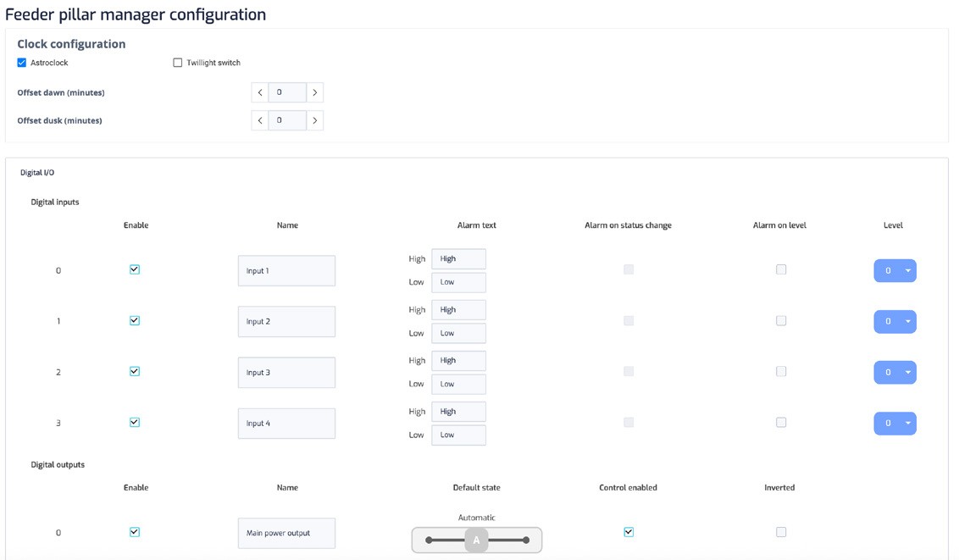Check Alarm on level for Input 4

coord(781,423)
